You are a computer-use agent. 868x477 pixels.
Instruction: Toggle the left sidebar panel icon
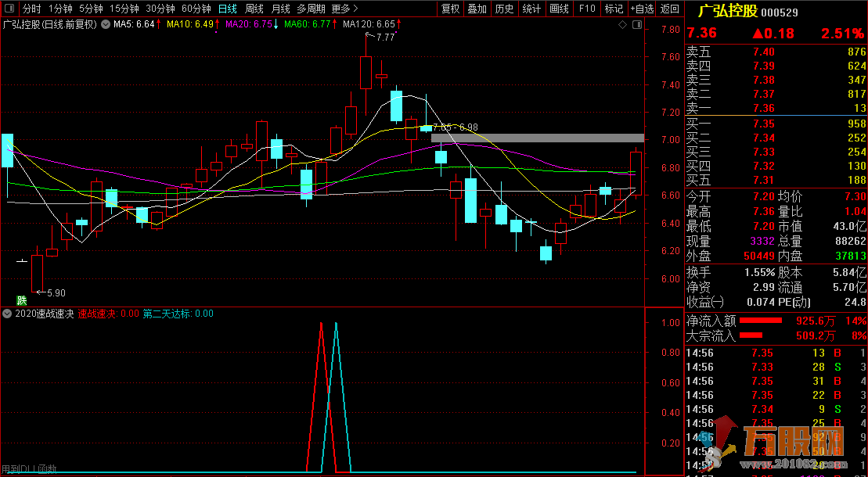[9, 9]
